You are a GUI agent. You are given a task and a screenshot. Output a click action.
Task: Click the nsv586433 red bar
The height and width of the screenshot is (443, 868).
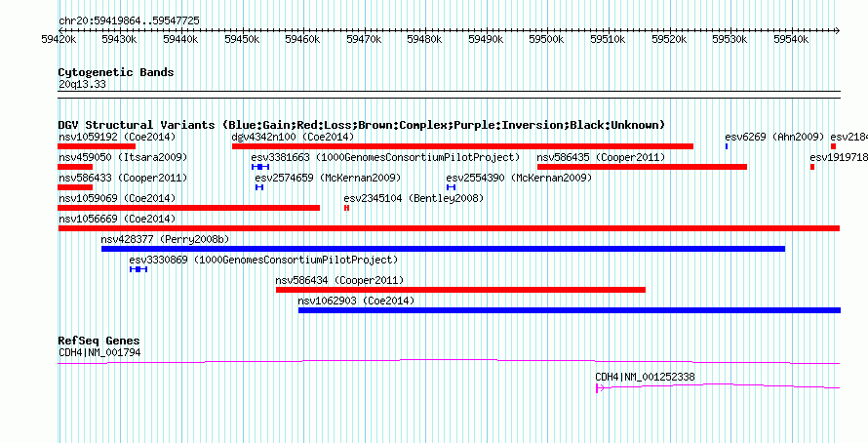click(x=75, y=187)
